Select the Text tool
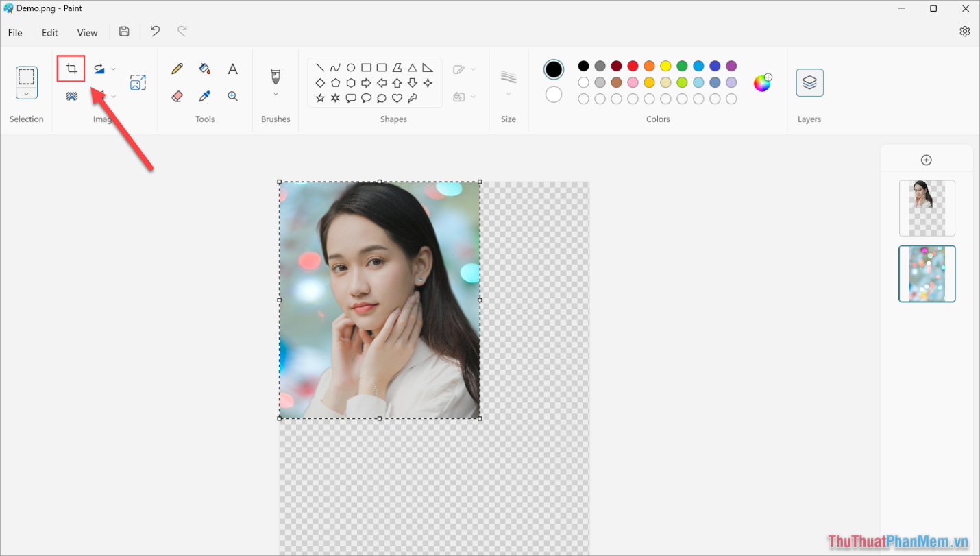The width and height of the screenshot is (980, 556). 232,69
